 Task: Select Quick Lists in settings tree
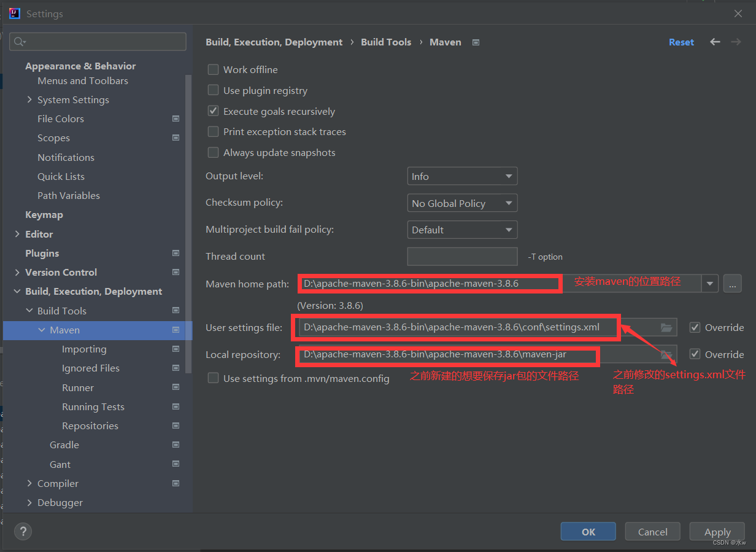pyautogui.click(x=61, y=176)
